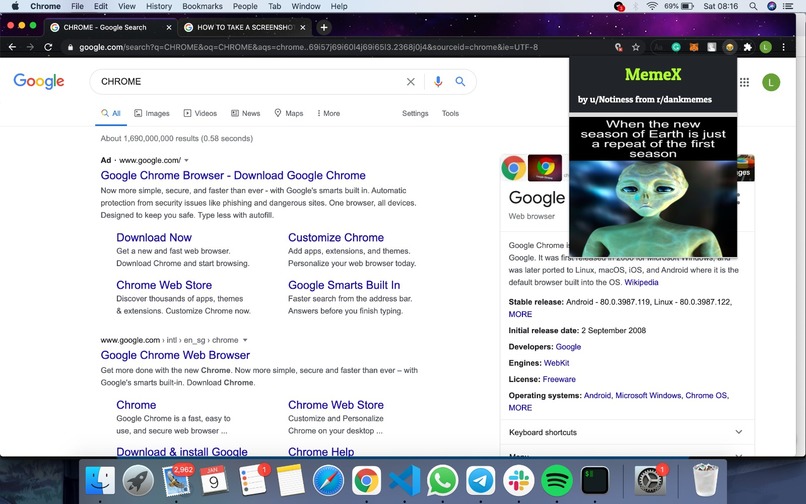Open Google Smarts Built In link
This screenshot has width=806, height=504.
344,285
